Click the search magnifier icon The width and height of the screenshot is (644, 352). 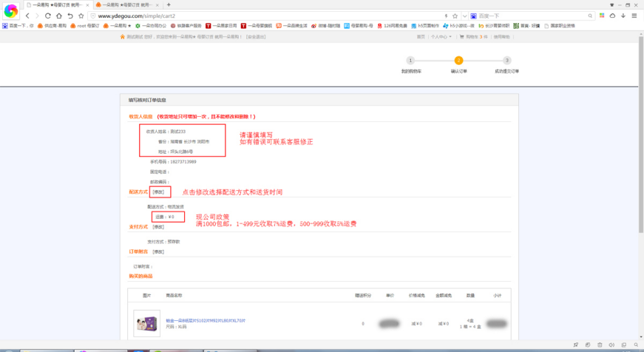point(590,16)
